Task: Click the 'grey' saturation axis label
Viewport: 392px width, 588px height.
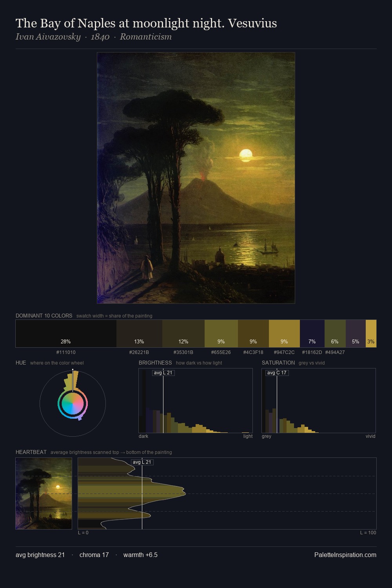Action: (267, 436)
